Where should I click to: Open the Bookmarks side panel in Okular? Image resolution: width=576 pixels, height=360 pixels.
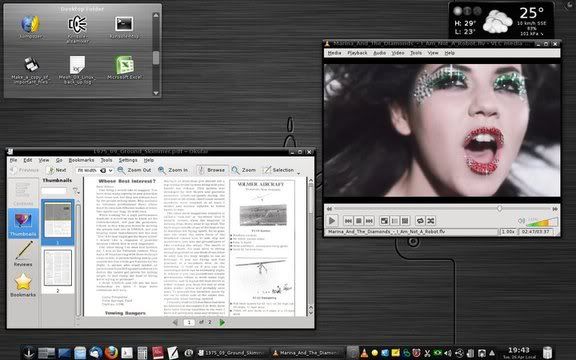pyautogui.click(x=23, y=285)
